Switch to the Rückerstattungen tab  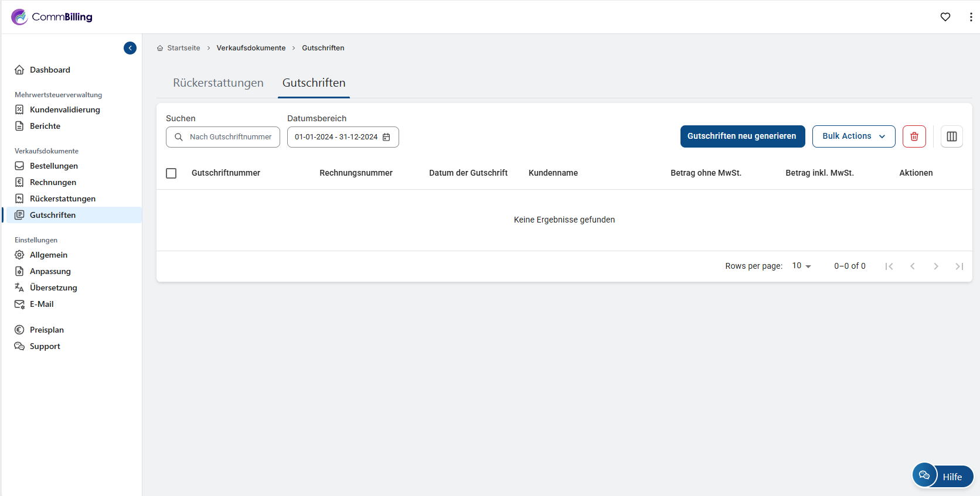218,83
